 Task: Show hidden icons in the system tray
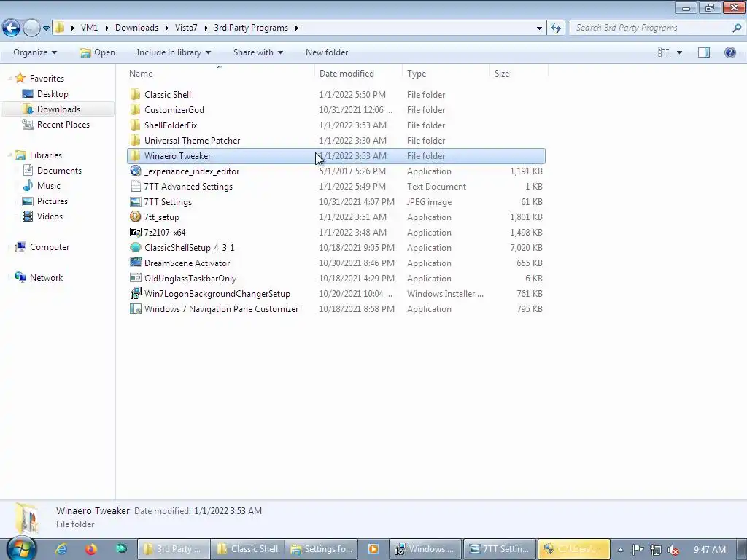(620, 550)
